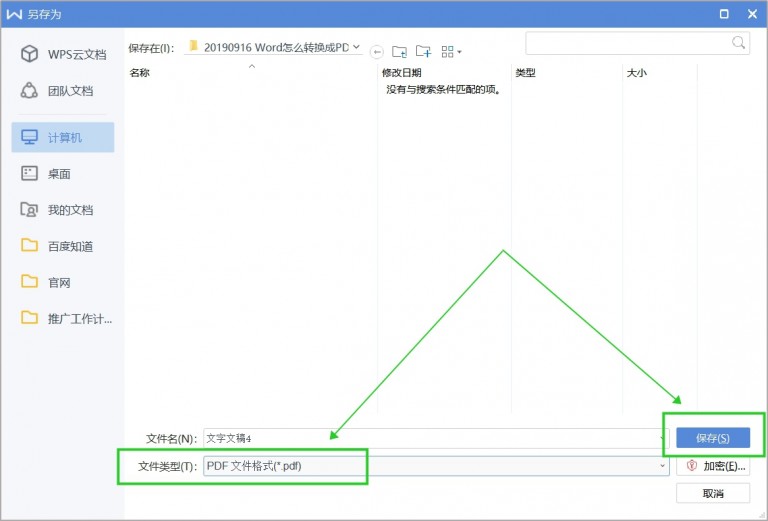This screenshot has width=768, height=521.
Task: Click the sort arrow above the 名称 column
Action: (x=252, y=66)
